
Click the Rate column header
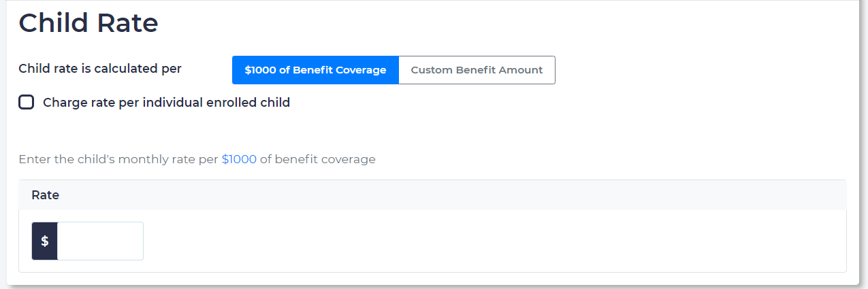pyautogui.click(x=46, y=195)
